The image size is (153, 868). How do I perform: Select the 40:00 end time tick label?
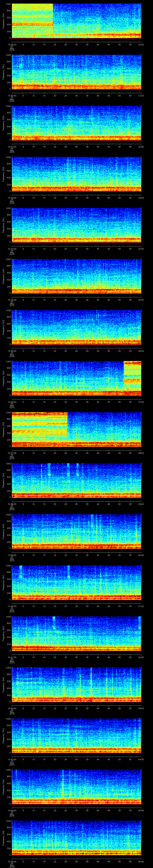[x=141, y=555]
